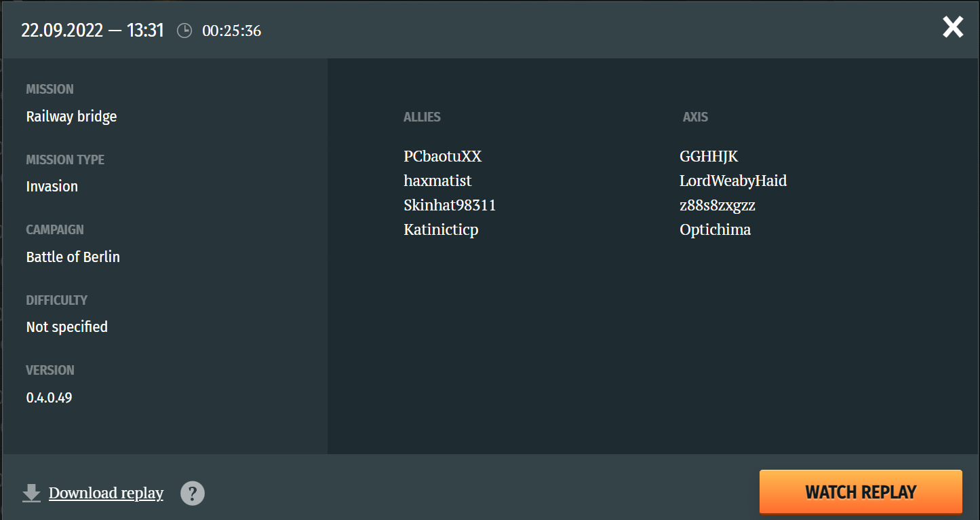Click the clock duration icon
This screenshot has width=980, height=520.
coord(184,31)
